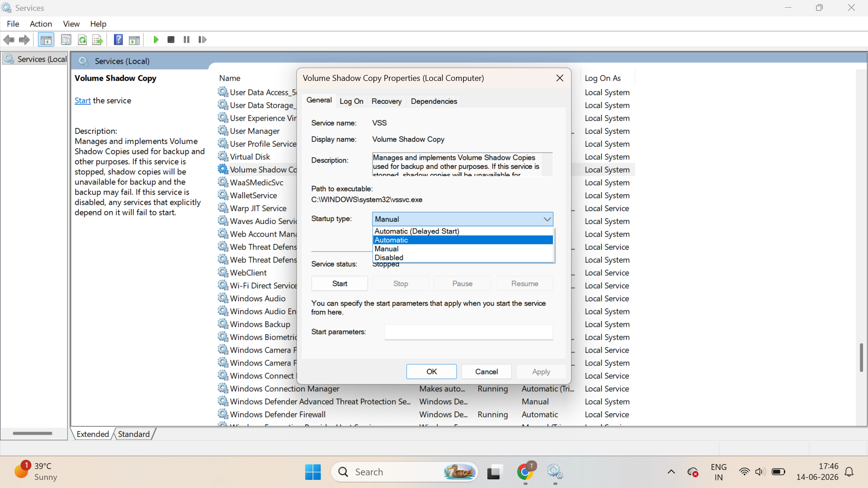868x488 pixels.
Task: Click gear icon of Windows Backup service
Action: [223, 324]
